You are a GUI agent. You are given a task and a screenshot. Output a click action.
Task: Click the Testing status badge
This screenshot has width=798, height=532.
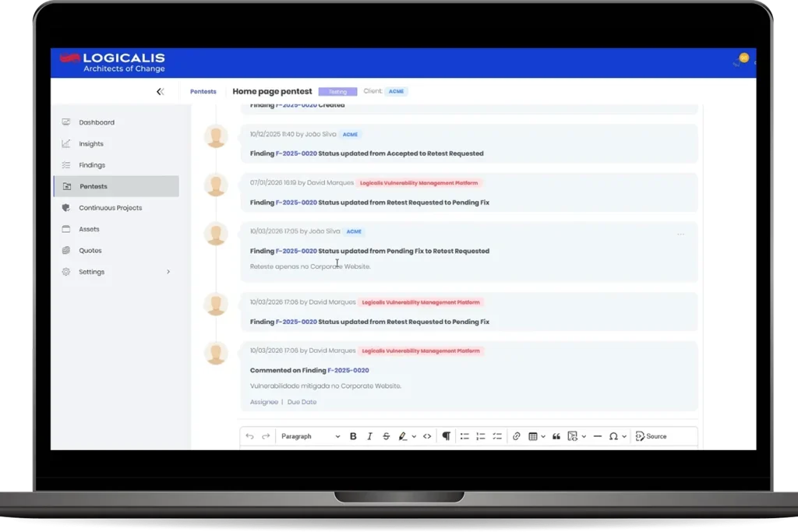click(x=337, y=92)
